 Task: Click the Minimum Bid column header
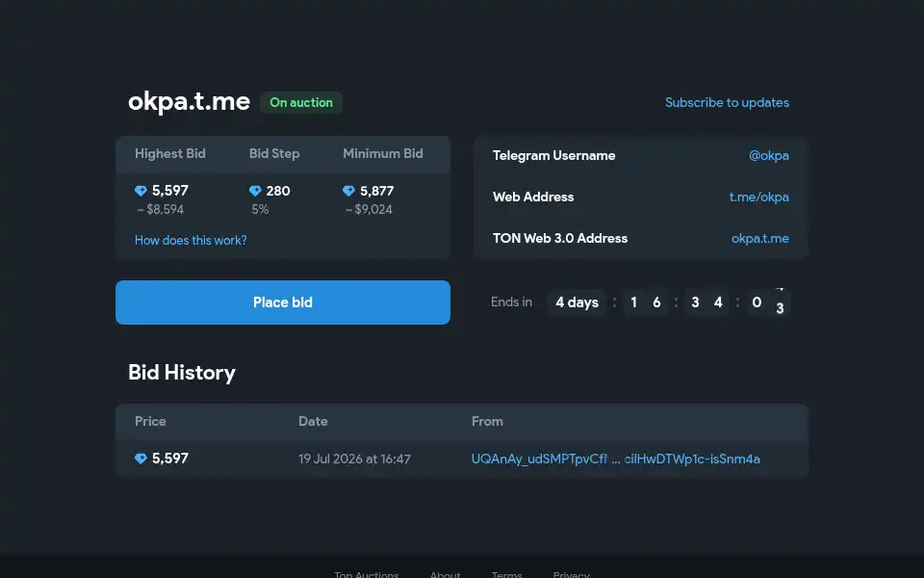click(383, 153)
